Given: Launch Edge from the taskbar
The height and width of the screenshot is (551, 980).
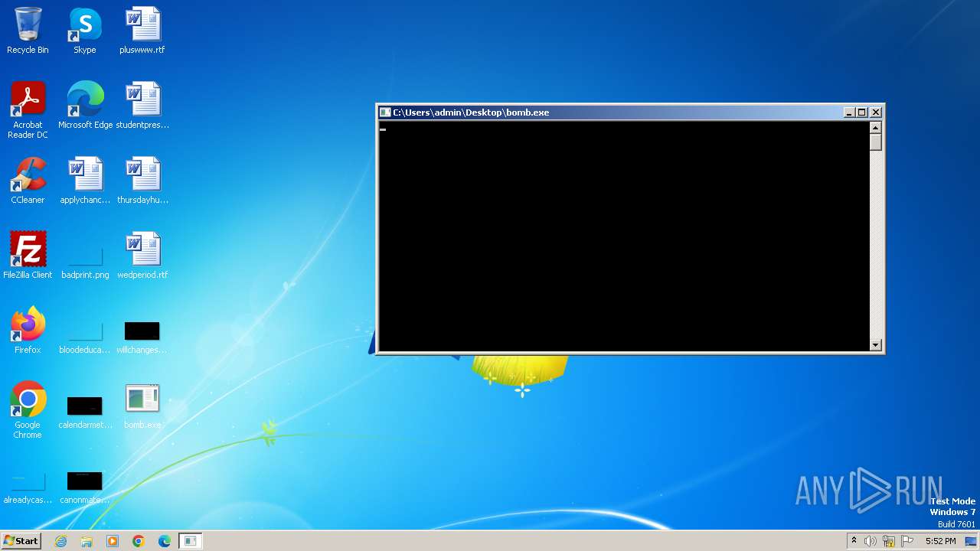Looking at the screenshot, I should pyautogui.click(x=165, y=541).
